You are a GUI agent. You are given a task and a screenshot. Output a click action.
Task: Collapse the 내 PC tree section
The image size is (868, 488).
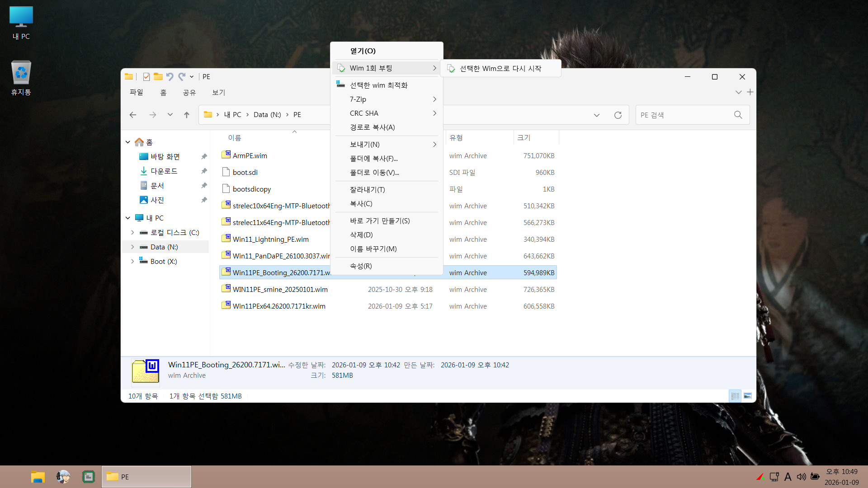point(128,218)
